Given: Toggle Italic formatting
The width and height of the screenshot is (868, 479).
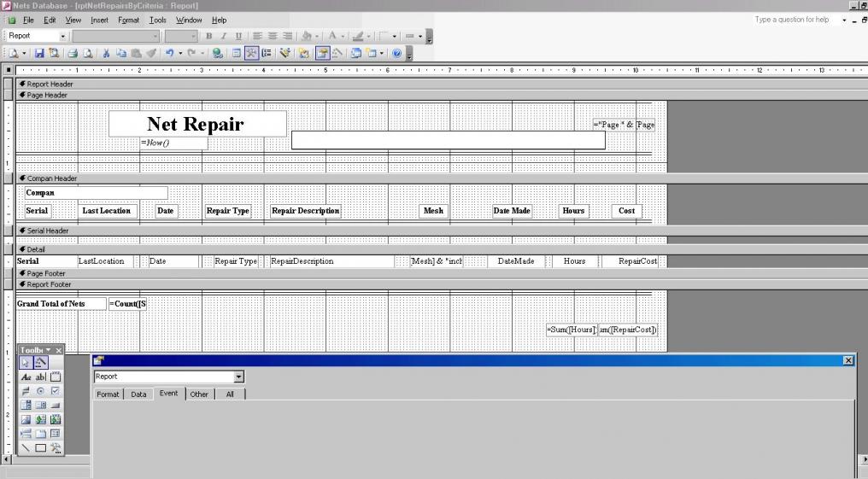Looking at the screenshot, I should (224, 36).
